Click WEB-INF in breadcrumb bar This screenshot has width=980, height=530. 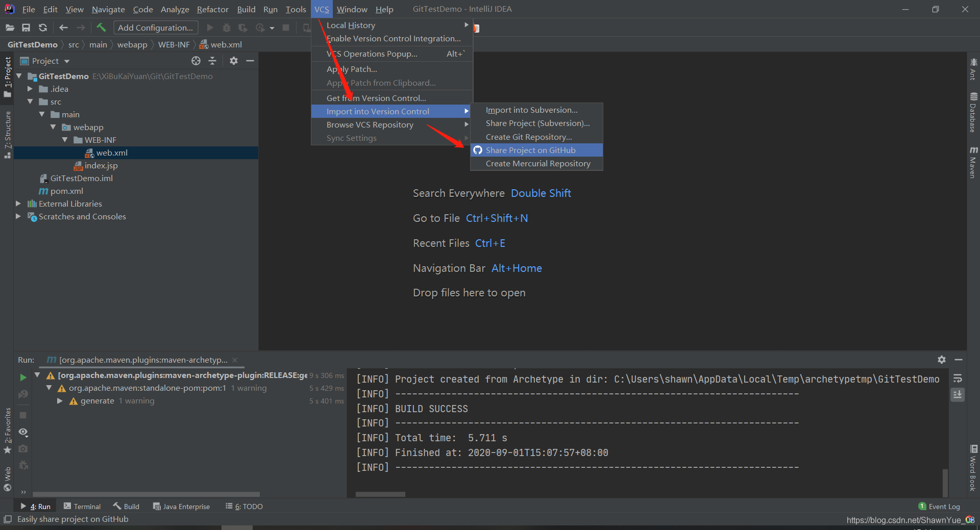click(174, 45)
